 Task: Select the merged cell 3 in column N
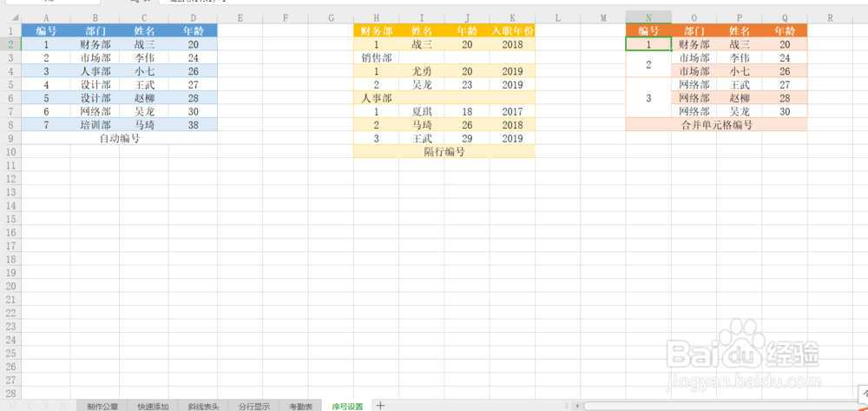[x=648, y=98]
